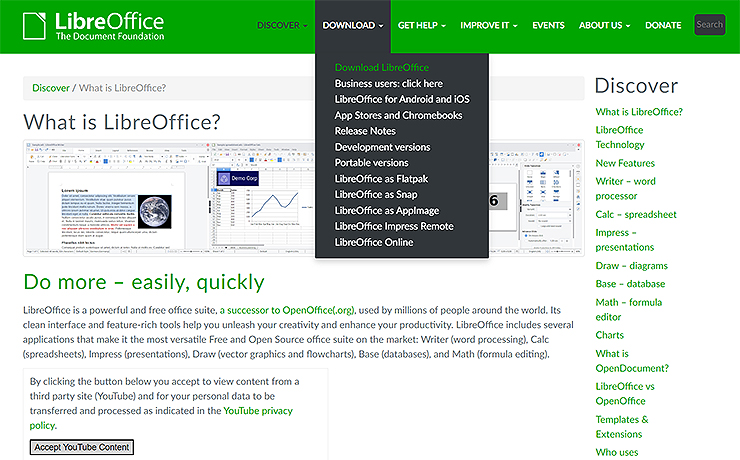Open Release Notes from the menu
This screenshot has height=460, width=740.
coord(365,131)
